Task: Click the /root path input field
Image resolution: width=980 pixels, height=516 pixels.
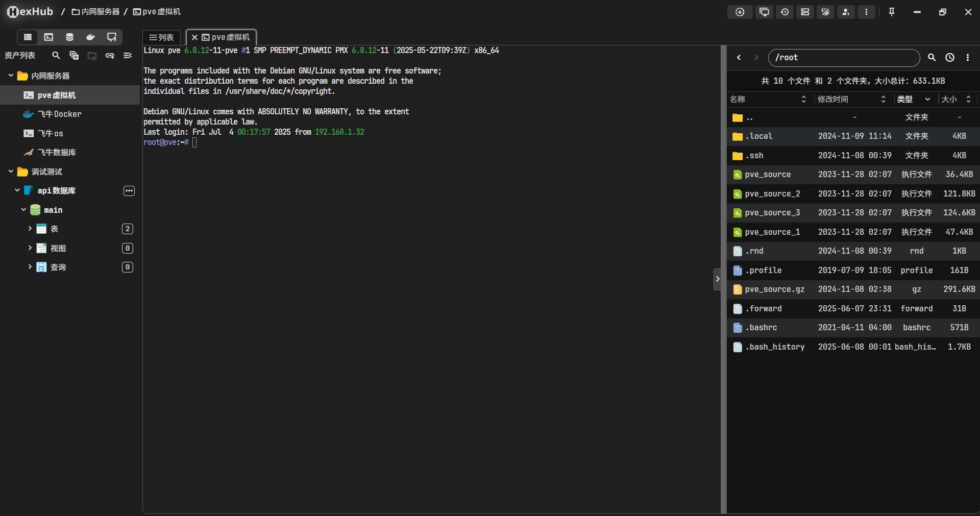Action: pos(843,58)
